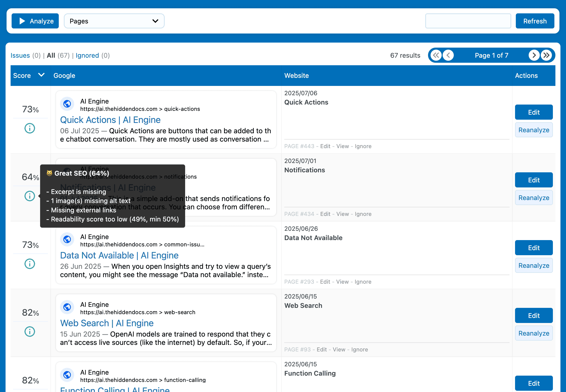Click the Google column header
The width and height of the screenshot is (566, 392).
(64, 76)
